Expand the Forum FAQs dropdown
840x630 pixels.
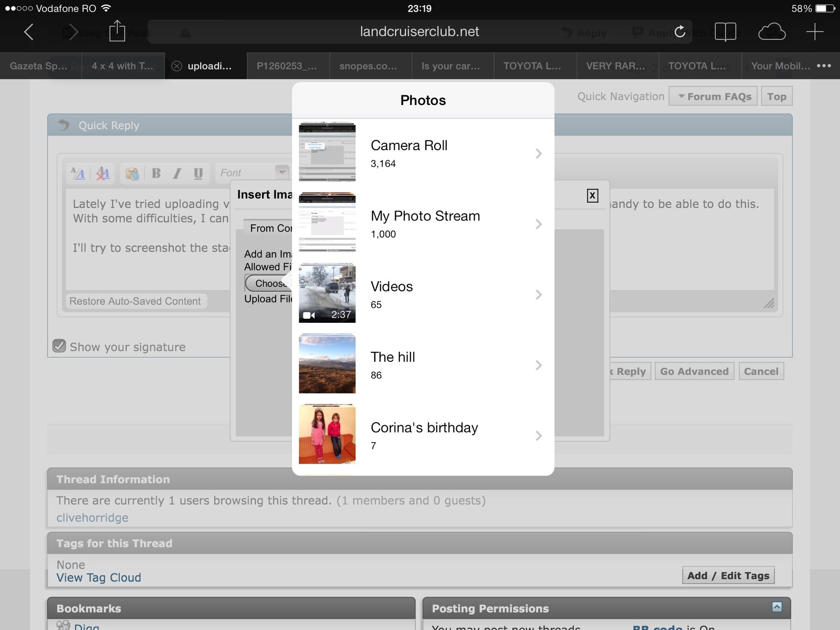coord(713,97)
